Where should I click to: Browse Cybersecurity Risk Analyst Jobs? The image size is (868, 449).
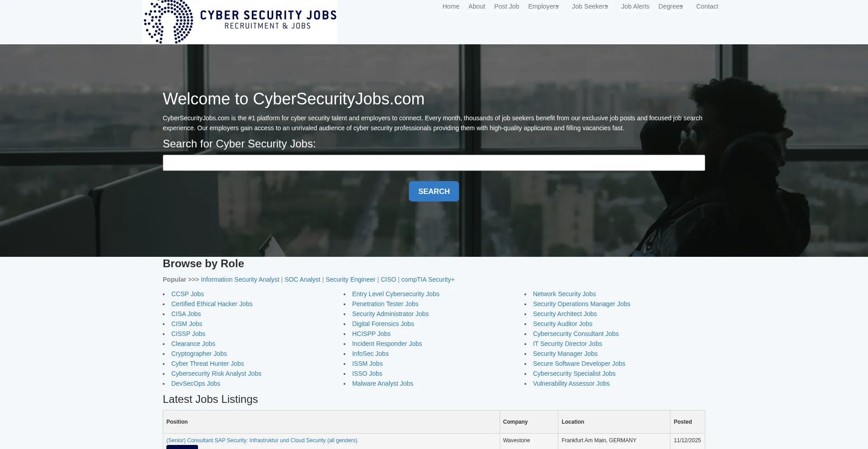click(x=216, y=373)
